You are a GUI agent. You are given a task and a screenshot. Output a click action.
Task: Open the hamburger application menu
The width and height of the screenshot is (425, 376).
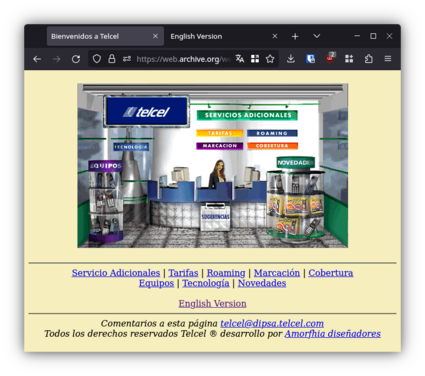click(x=388, y=59)
